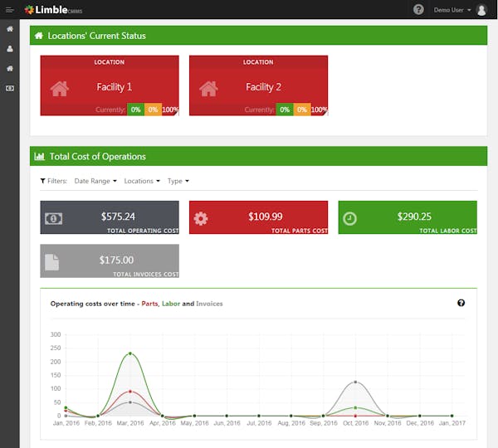Click the Total Operating Cost tile
Screen dimensions: 498x448
110,217
